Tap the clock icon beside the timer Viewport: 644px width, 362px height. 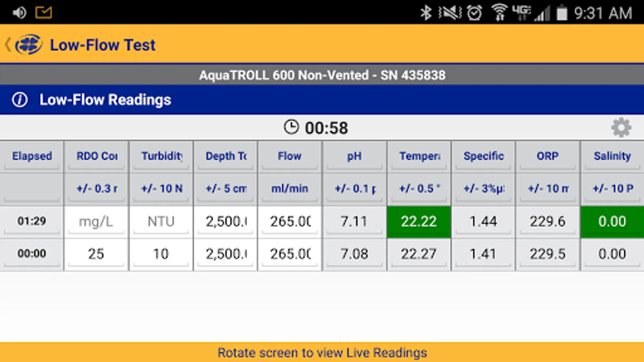pos(291,127)
